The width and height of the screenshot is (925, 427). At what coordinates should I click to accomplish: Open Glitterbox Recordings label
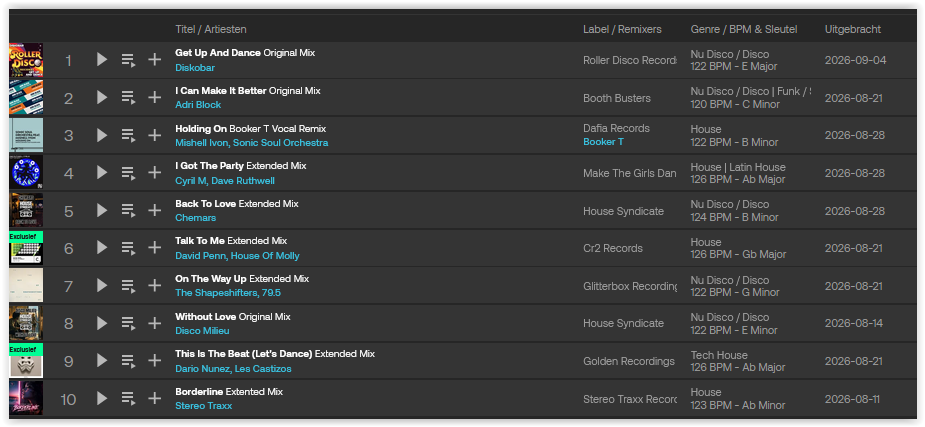coord(630,286)
